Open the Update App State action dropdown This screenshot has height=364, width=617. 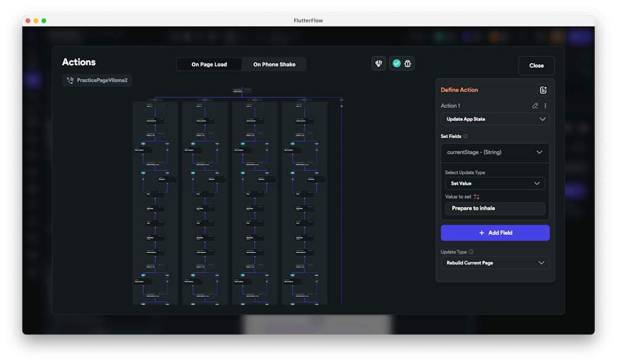pyautogui.click(x=495, y=119)
